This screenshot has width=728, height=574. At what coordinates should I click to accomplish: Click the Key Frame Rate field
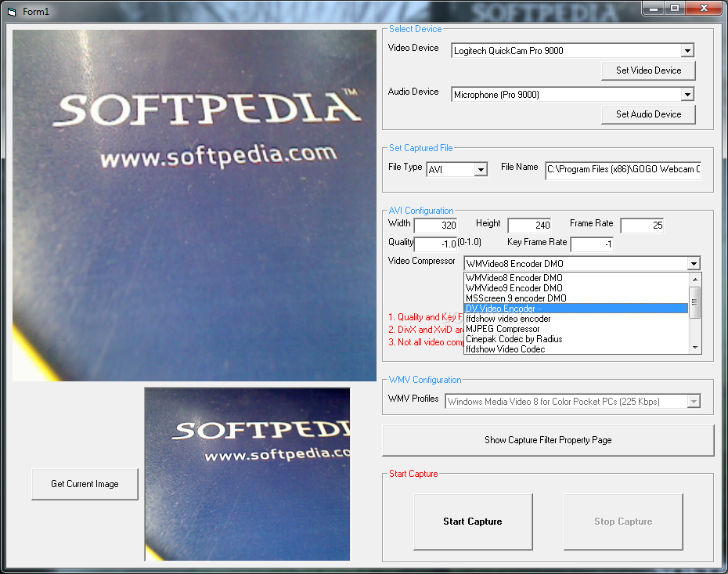tap(592, 244)
